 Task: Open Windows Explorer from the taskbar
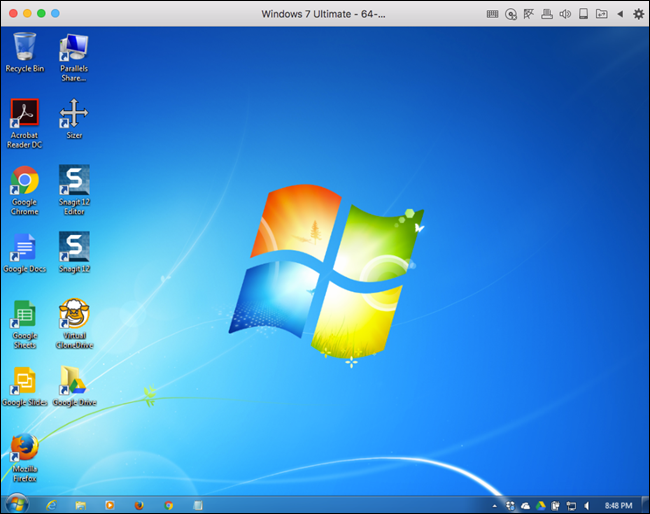(80, 505)
